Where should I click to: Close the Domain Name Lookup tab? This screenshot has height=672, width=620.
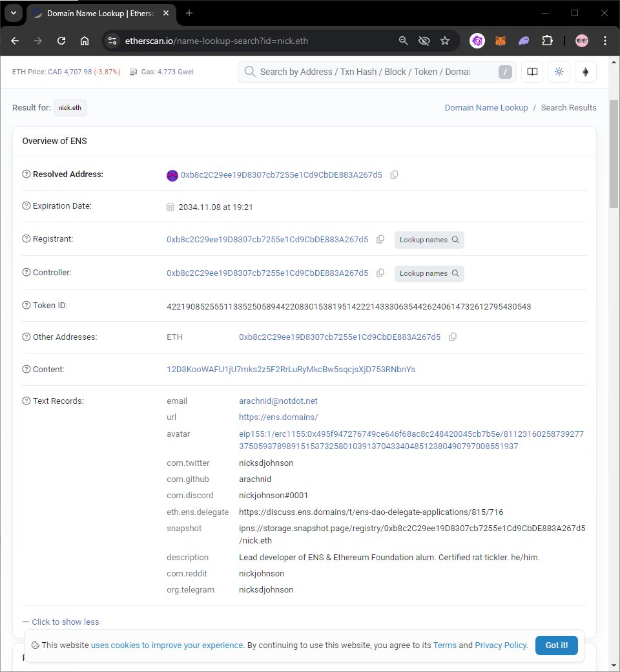166,14
